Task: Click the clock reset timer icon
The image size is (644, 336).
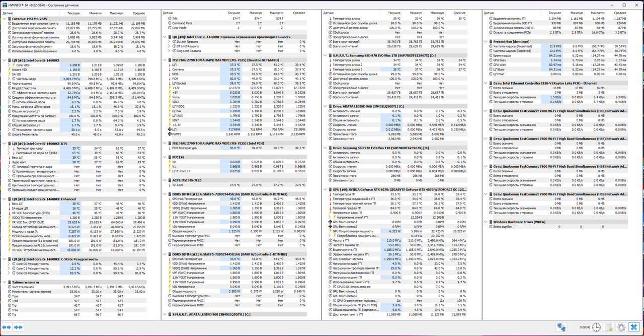Action: click(x=597, y=327)
